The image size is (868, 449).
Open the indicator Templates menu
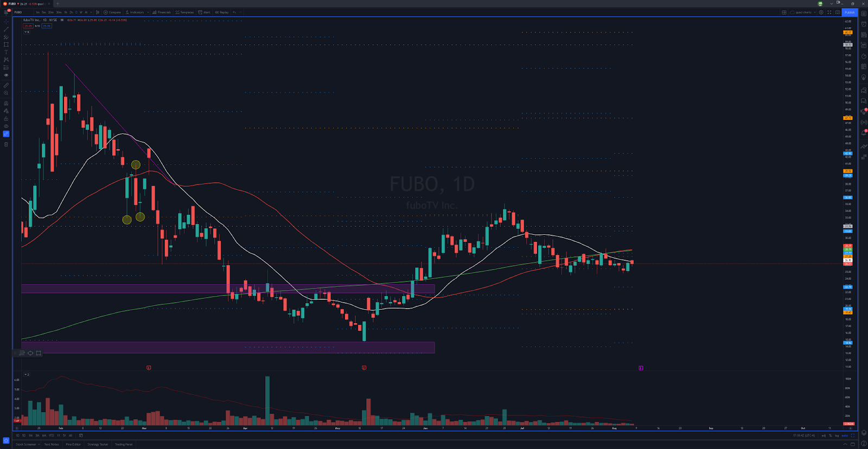tap(184, 12)
